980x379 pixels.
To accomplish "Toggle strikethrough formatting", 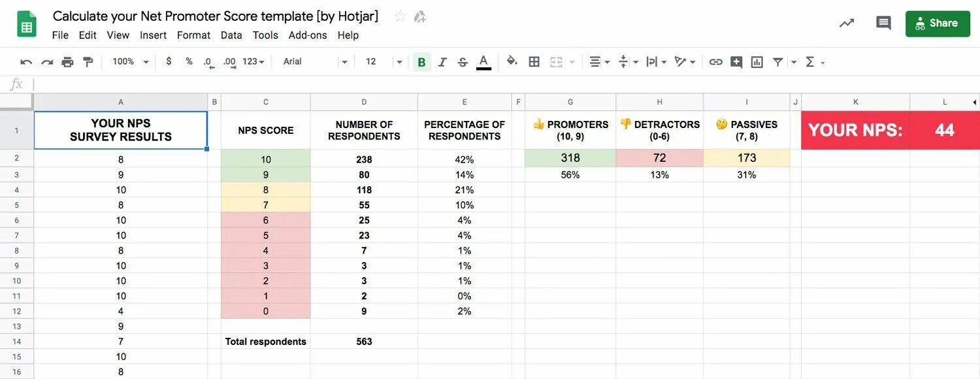I will [x=463, y=62].
